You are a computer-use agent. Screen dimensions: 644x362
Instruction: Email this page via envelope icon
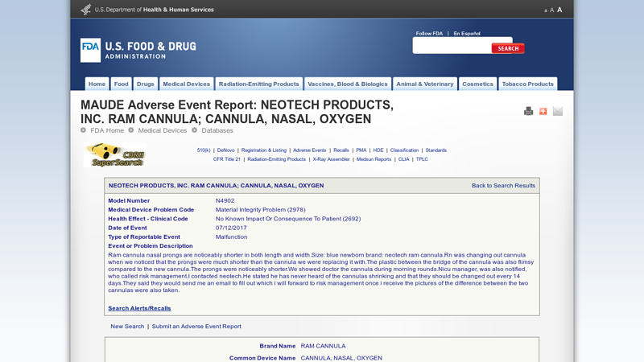point(557,111)
